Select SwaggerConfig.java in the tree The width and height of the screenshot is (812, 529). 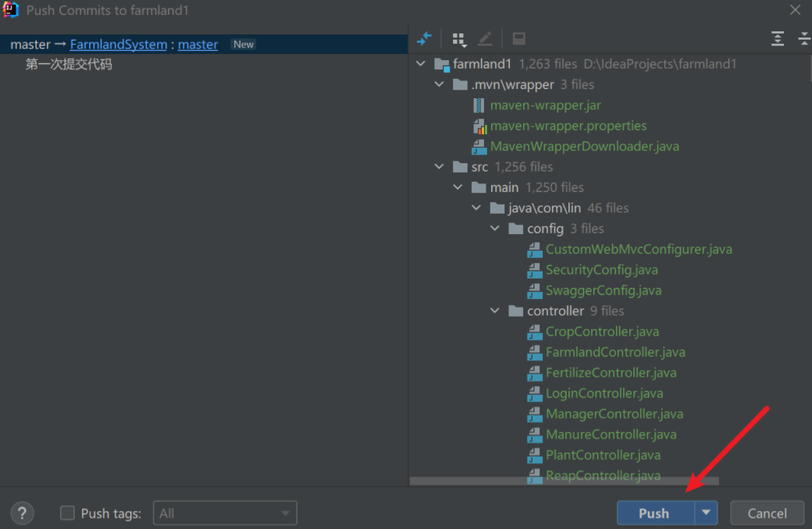(604, 290)
